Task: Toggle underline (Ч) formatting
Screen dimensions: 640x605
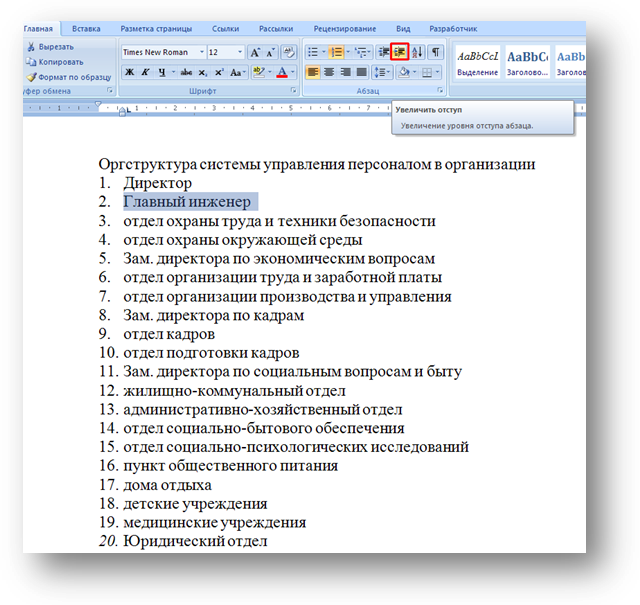Action: pyautogui.click(x=162, y=72)
